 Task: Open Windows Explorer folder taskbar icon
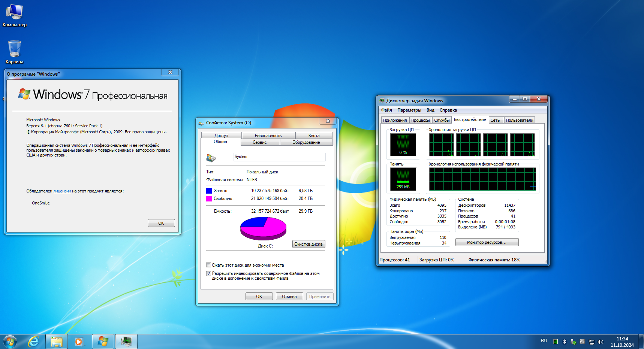point(57,342)
